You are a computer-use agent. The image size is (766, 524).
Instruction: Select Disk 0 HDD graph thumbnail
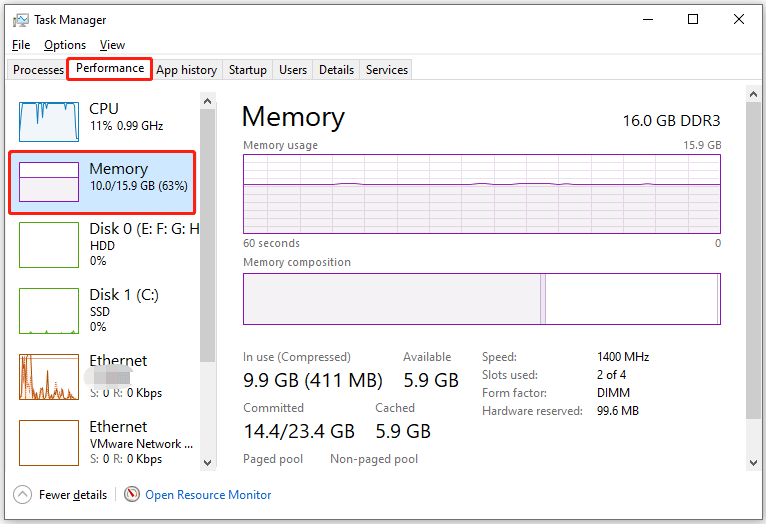click(49, 245)
